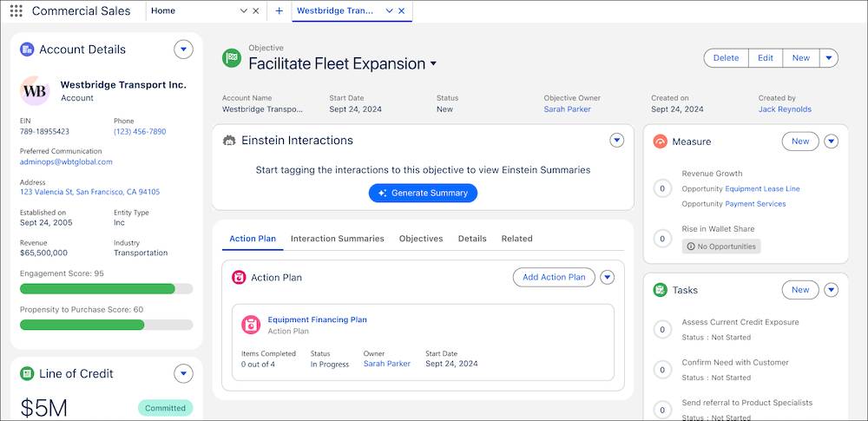Click the green Tasks icon
The width and height of the screenshot is (868, 421).
click(660, 290)
